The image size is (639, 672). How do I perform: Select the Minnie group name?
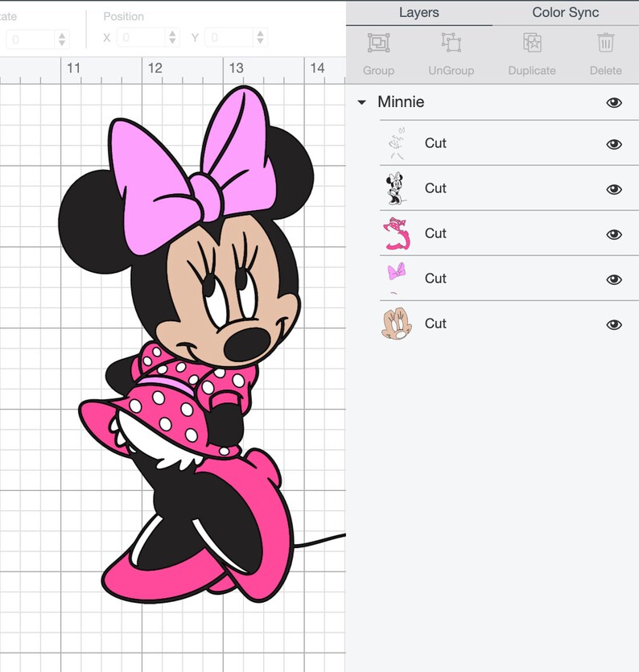401,102
